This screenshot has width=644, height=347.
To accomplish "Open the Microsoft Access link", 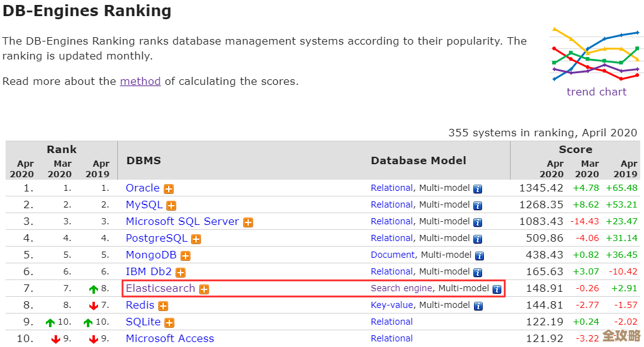I will pyautogui.click(x=169, y=338).
